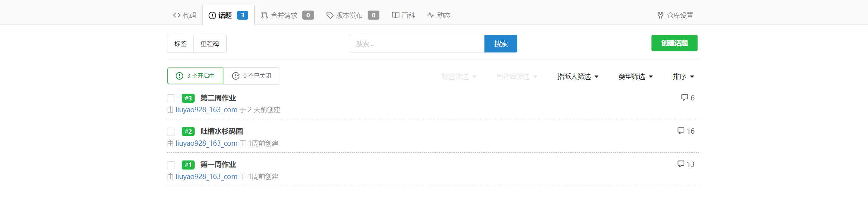Click the 里程碑 button
Viewport: 868px width, 222px height.
pos(210,44)
